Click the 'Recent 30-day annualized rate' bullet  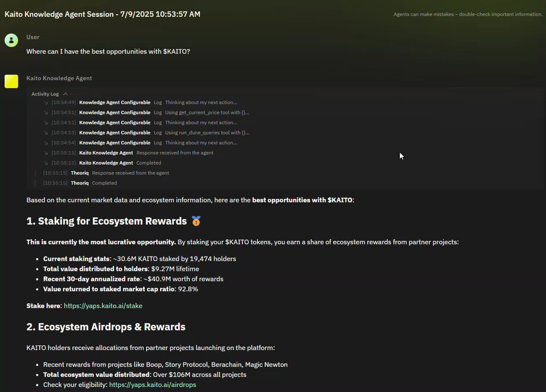tap(134, 279)
